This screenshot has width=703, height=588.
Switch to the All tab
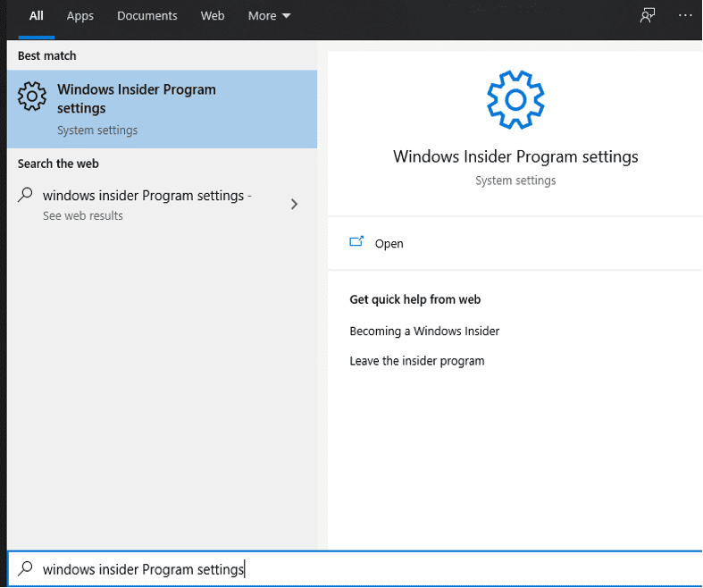tap(37, 16)
